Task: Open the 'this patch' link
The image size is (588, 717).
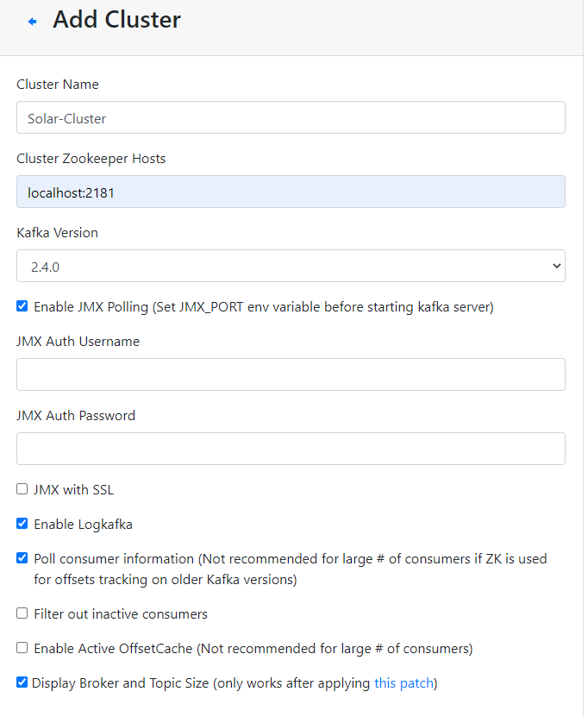Action: [x=403, y=683]
